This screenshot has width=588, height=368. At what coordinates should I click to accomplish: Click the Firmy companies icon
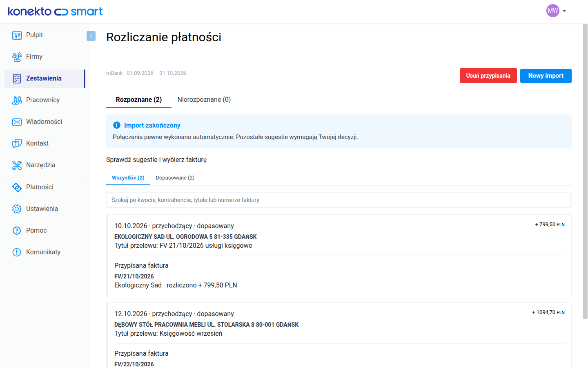point(17,57)
